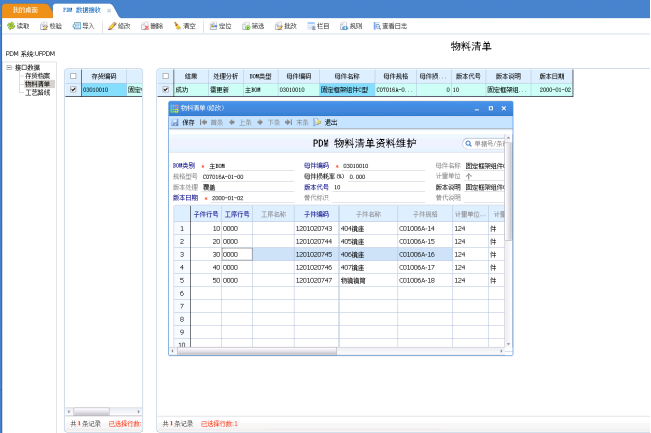Image resolution: width=651 pixels, height=433 pixels.
Task: Click the 筛选 (Filter) toolbar icon
Action: pyautogui.click(x=246, y=26)
